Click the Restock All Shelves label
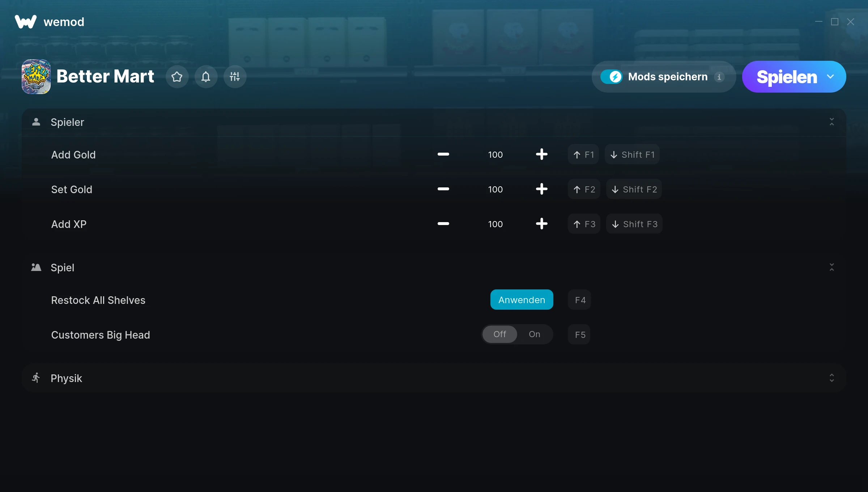 [x=98, y=300]
